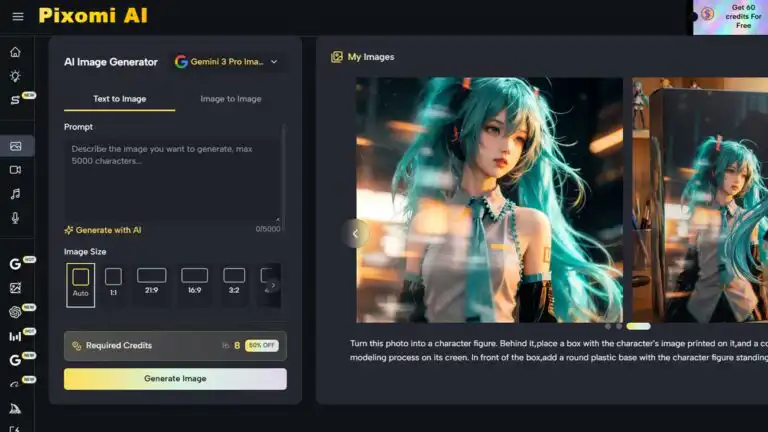768x432 pixels.
Task: Select the second carousel dot
Action: point(619,326)
